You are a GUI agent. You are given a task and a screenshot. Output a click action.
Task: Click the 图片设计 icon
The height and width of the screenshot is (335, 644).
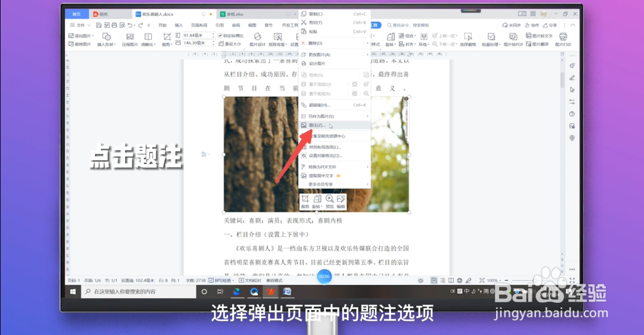[x=258, y=40]
